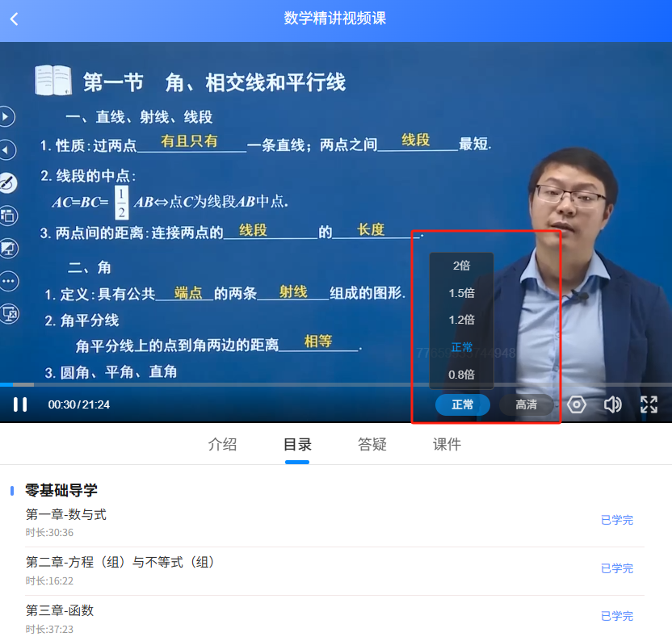This screenshot has width=672, height=641.
Task: Select 2倍 playback speed
Action: pos(462,266)
